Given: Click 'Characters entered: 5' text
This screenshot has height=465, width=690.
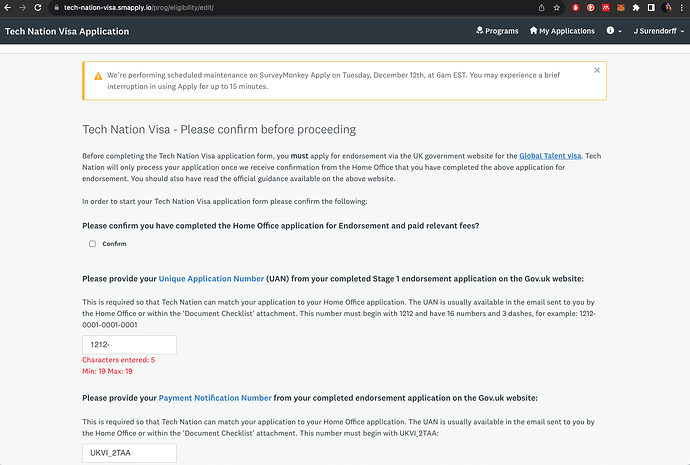Looking at the screenshot, I should 118,360.
